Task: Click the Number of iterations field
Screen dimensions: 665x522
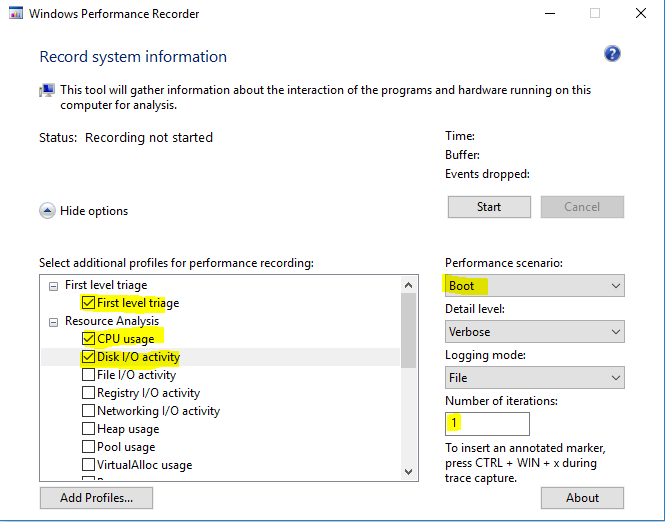Action: (487, 424)
